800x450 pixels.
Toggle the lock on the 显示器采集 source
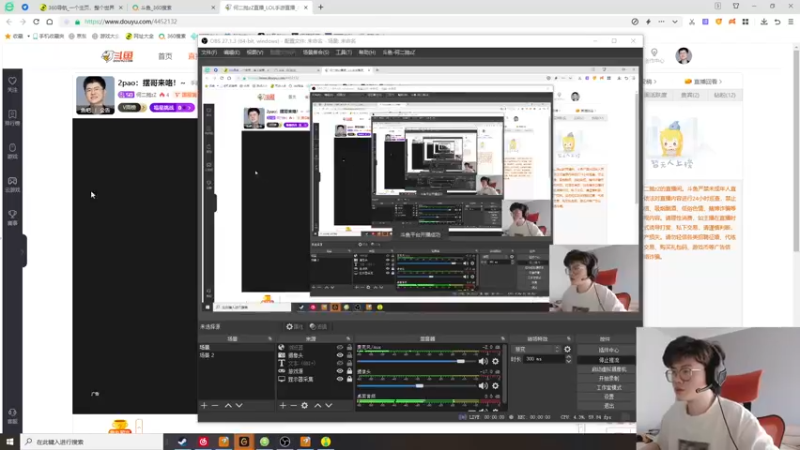click(x=349, y=379)
